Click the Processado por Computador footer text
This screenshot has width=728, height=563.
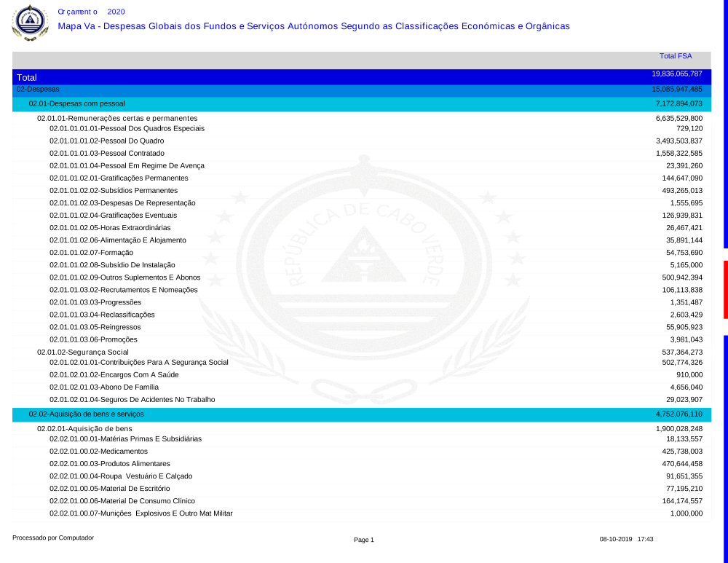tap(53, 538)
